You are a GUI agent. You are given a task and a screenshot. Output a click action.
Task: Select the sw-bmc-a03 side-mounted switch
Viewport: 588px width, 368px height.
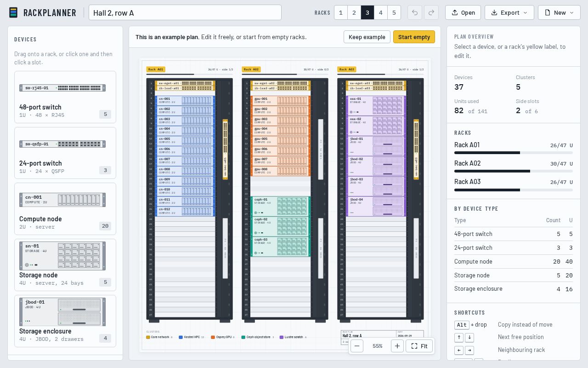point(416,149)
